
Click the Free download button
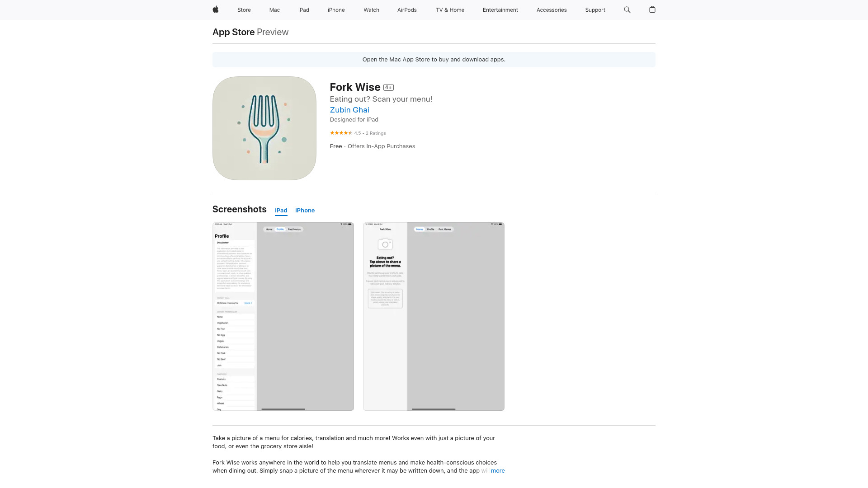[335, 146]
